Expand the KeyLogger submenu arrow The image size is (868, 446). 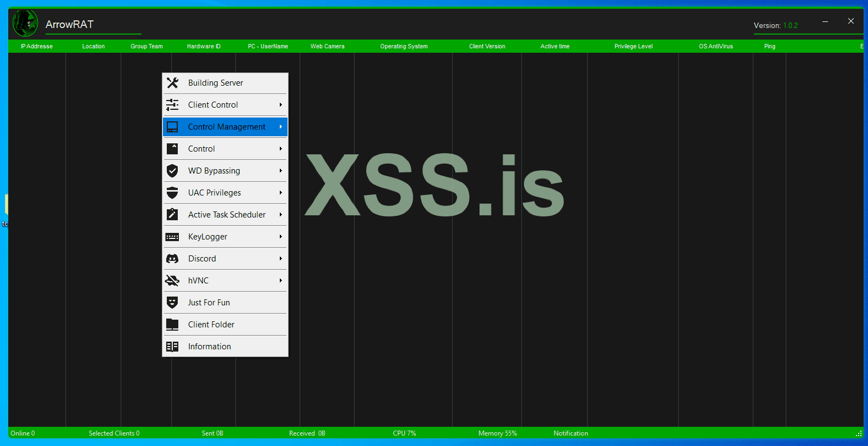280,237
